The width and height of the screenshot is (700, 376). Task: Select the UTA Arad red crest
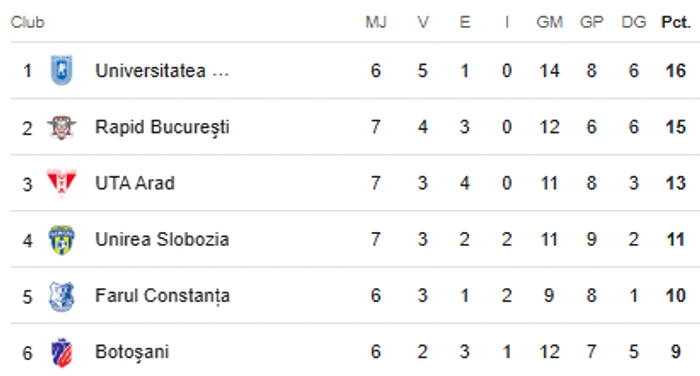(62, 183)
